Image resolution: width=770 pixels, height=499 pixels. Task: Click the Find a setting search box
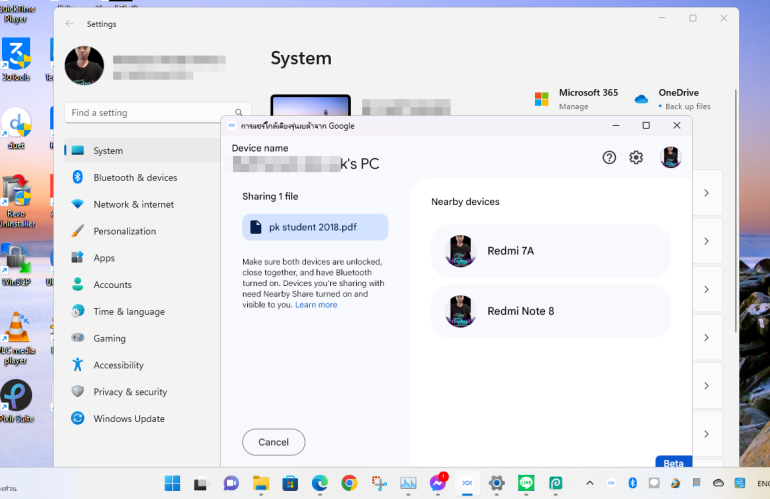[150, 113]
